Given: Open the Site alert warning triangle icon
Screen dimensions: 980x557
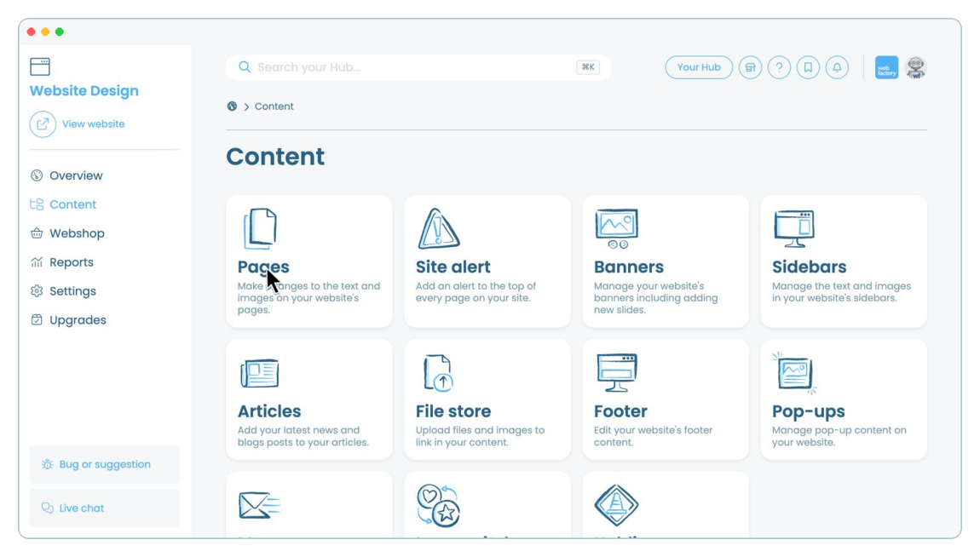Looking at the screenshot, I should click(439, 228).
